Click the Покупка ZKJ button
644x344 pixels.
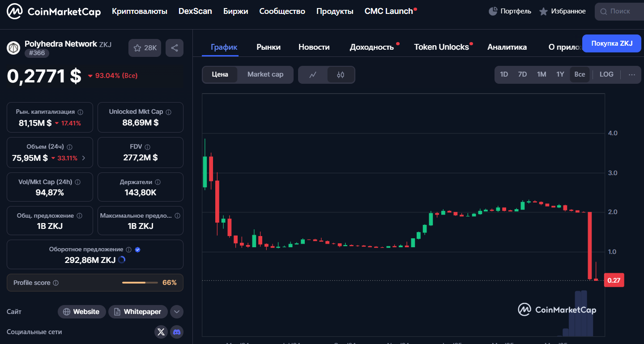click(x=612, y=43)
